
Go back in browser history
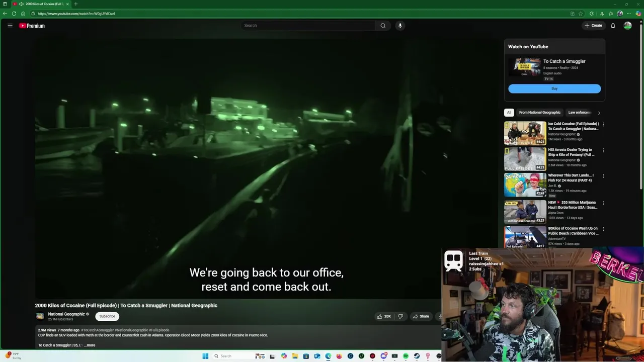pyautogui.click(x=5, y=14)
